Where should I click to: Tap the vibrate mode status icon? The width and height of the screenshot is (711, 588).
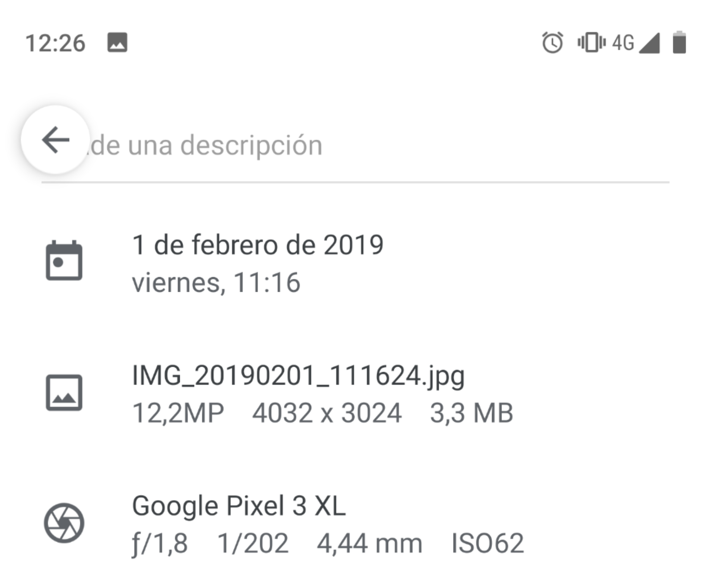click(591, 43)
